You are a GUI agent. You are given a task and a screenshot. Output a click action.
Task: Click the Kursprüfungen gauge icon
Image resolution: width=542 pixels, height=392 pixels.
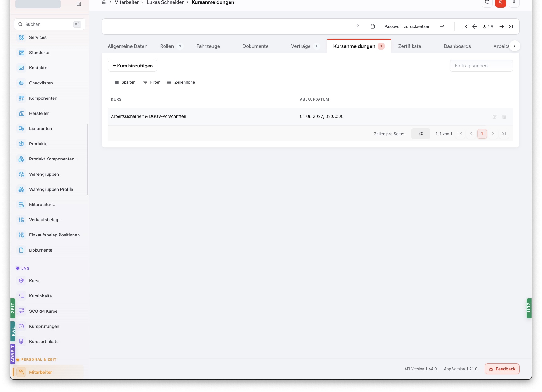[x=21, y=326]
